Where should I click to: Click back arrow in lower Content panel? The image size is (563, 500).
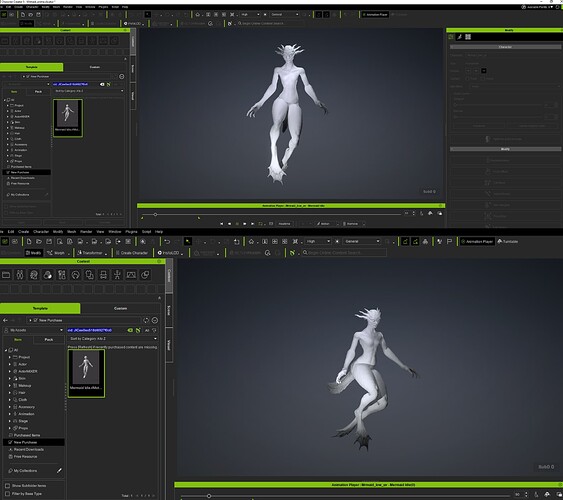pyautogui.click(x=5, y=320)
